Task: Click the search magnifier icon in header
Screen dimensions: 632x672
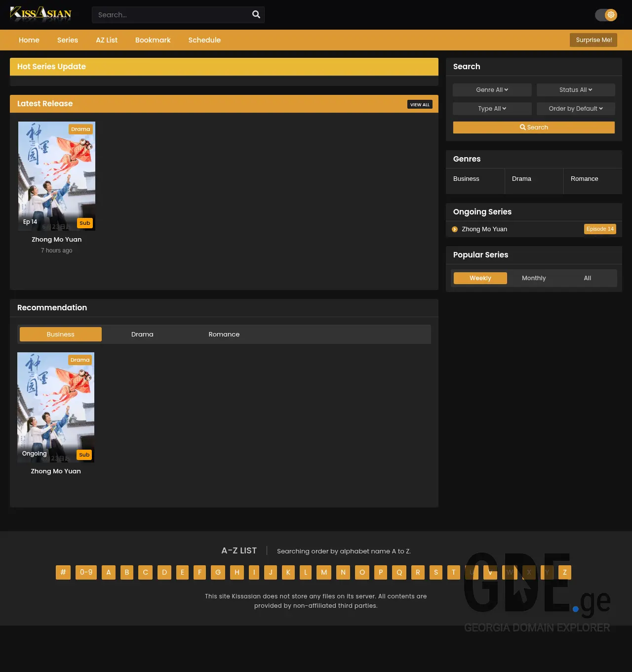Action: coord(256,14)
